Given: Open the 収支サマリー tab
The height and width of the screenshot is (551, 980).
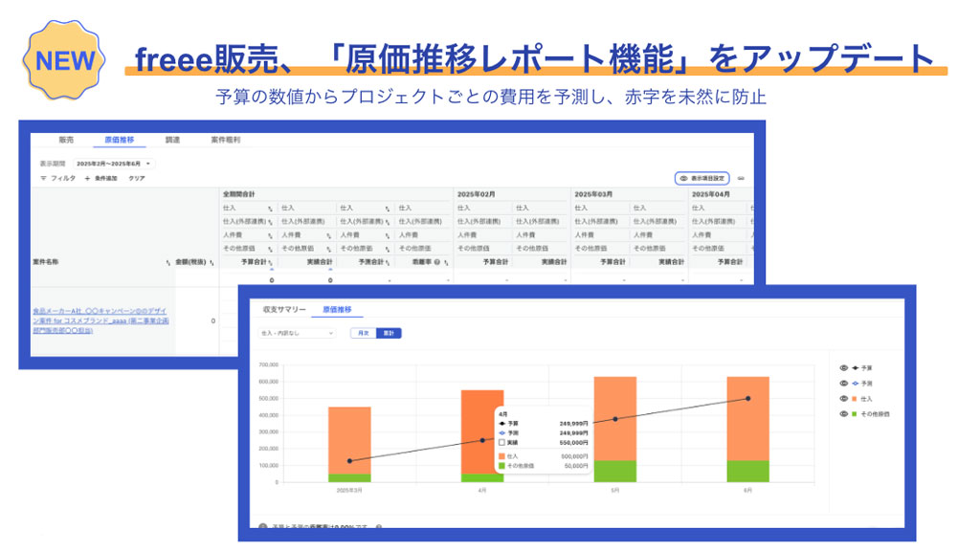Looking at the screenshot, I should tap(284, 310).
